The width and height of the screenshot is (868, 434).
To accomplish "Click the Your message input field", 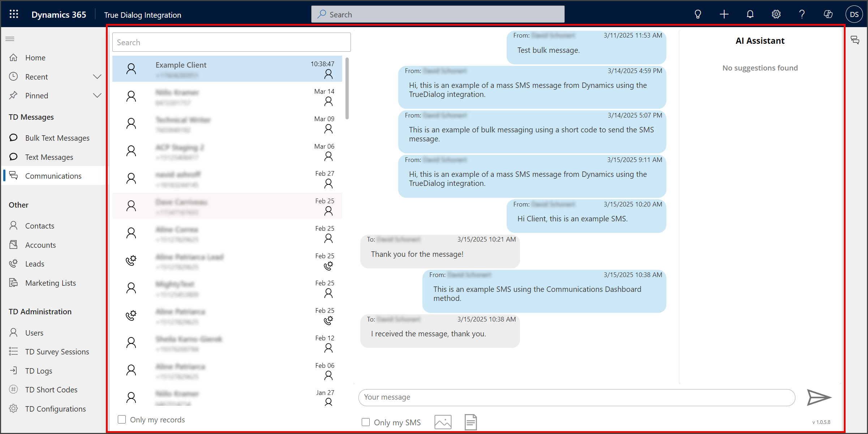I will (x=577, y=397).
